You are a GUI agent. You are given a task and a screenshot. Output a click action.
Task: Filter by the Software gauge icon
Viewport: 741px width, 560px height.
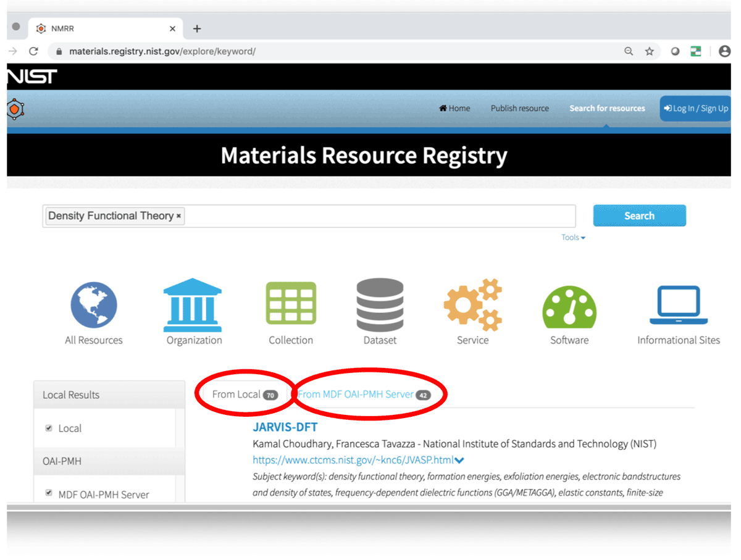(569, 307)
